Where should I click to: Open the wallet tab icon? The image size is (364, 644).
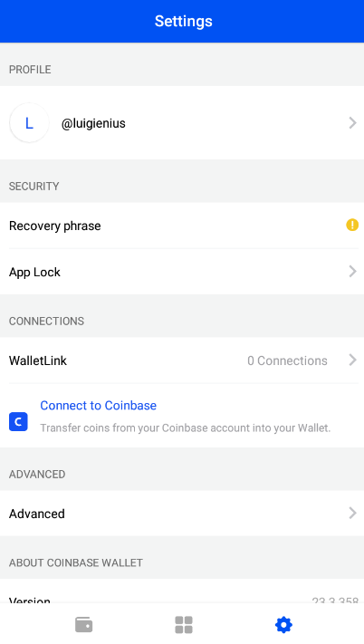[83, 625]
